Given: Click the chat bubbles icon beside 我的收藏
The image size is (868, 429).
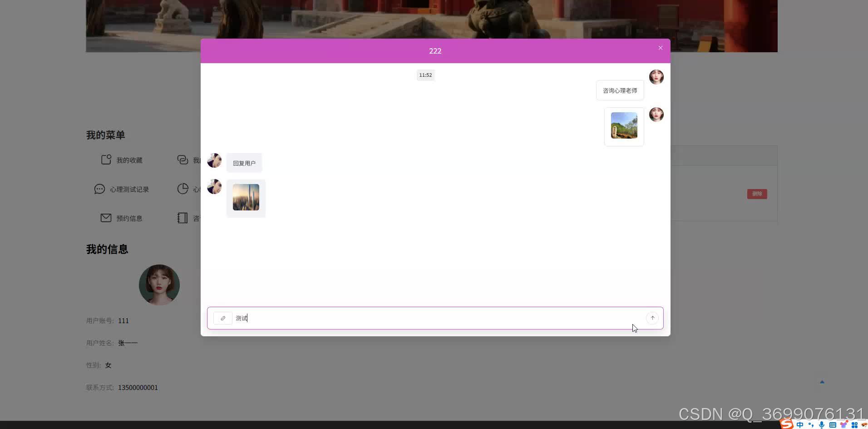Looking at the screenshot, I should (182, 160).
